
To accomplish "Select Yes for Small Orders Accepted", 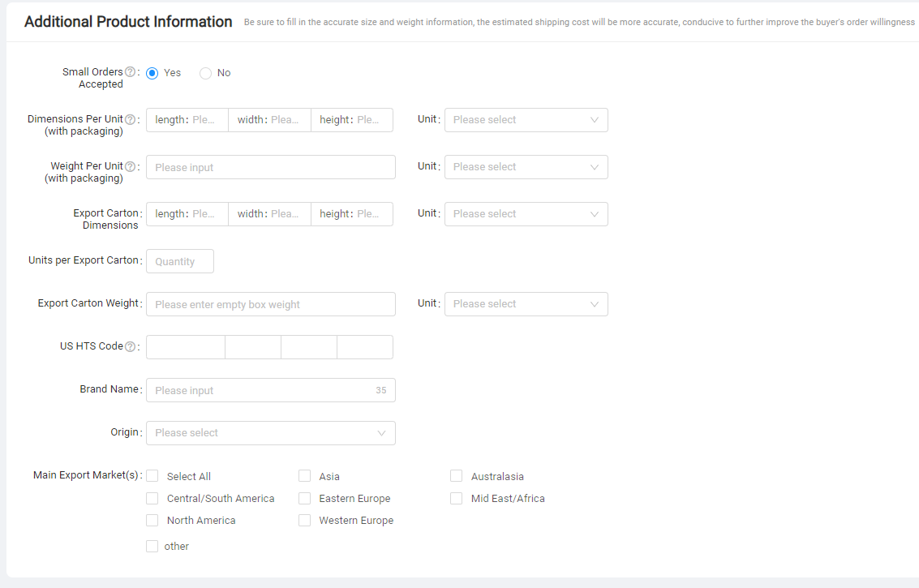I will pyautogui.click(x=152, y=73).
